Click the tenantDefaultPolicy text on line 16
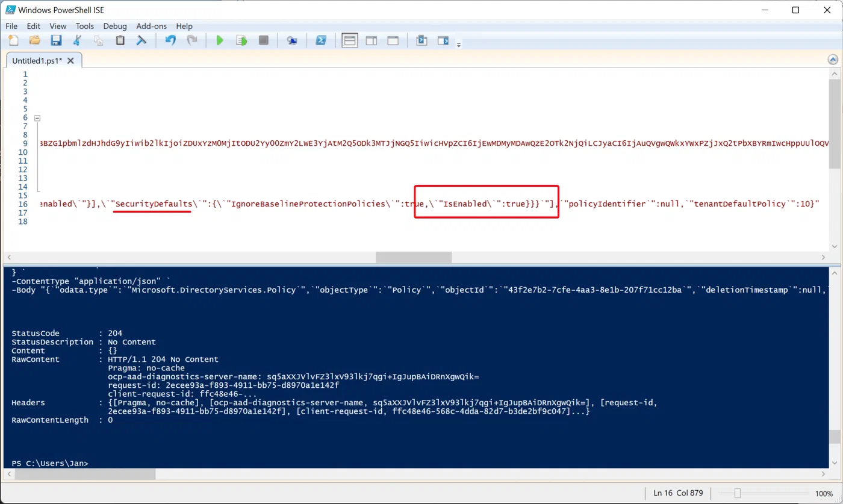 pyautogui.click(x=739, y=204)
